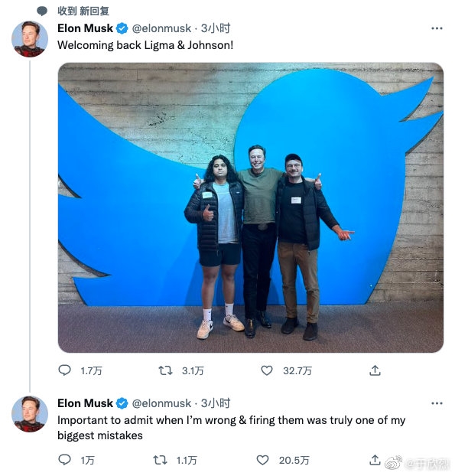Retweet the tweet with 1.1万 retweets
Viewport: 455px width, 476px height.
point(160,460)
